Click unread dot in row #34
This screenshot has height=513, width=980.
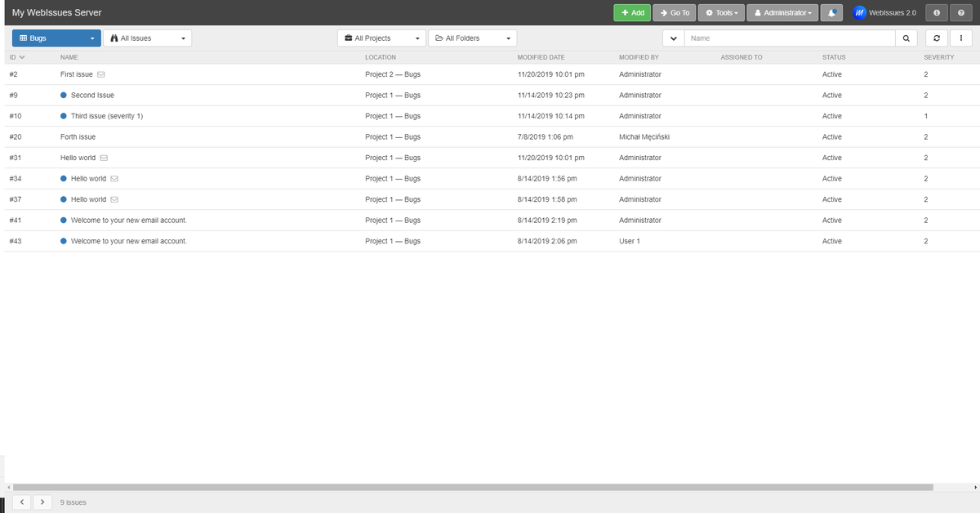64,178
